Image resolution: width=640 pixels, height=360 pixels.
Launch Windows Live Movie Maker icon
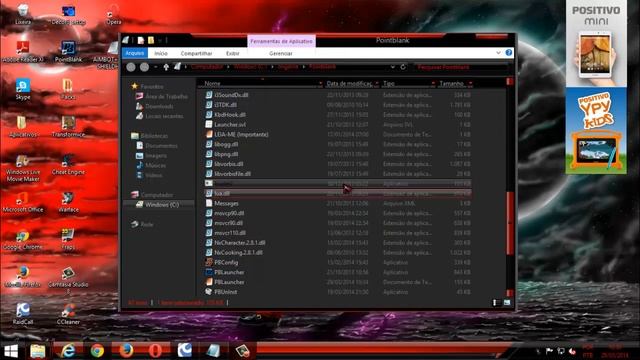point(23,168)
